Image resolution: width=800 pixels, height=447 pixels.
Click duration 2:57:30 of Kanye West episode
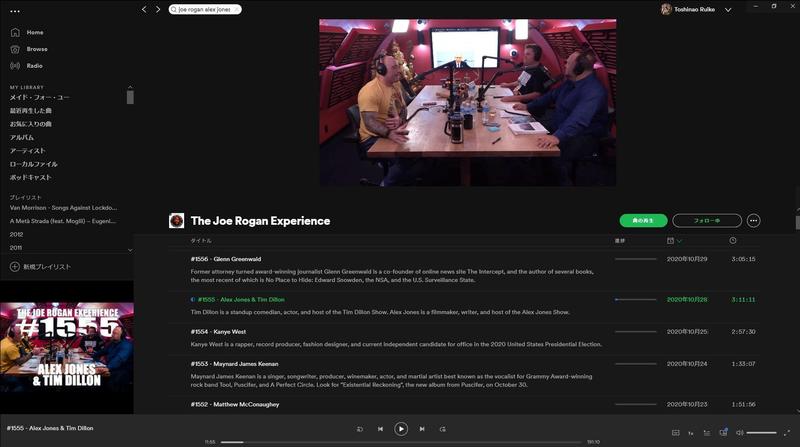click(743, 332)
